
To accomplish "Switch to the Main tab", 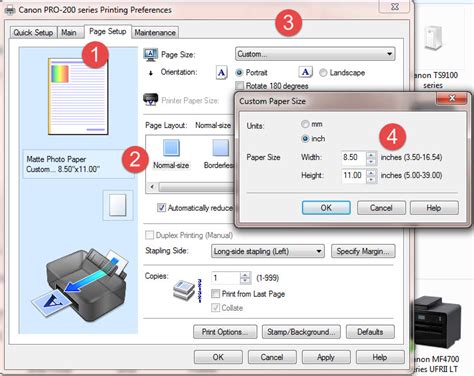I will (x=69, y=33).
